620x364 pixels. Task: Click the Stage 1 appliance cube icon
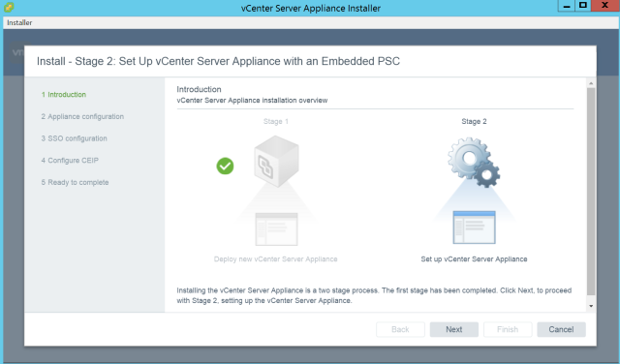coord(276,161)
